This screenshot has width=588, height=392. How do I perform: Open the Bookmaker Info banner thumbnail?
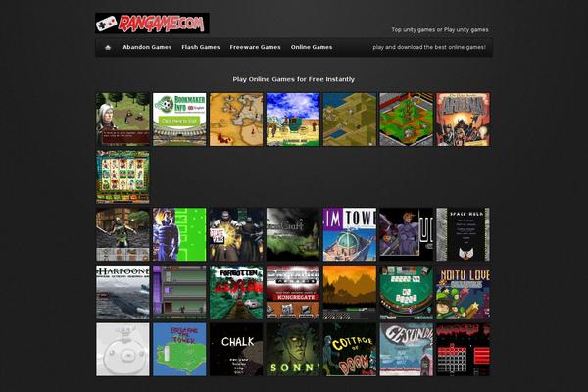(179, 120)
